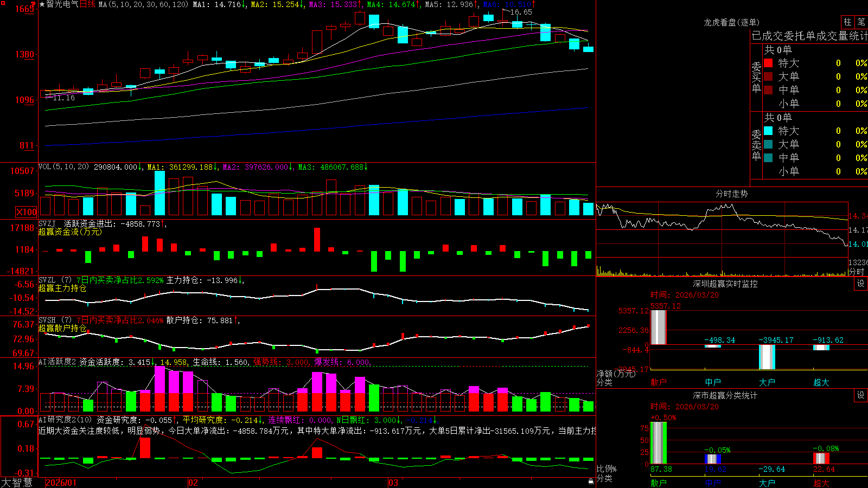Click the 龙虎看盘(逐单) panel title
Screen dimensions: 868x488
731,22
